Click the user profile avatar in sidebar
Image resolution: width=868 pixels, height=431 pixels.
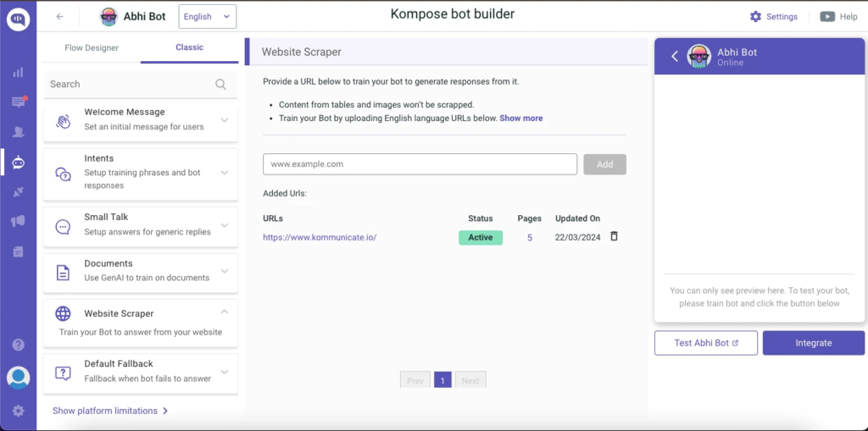tap(19, 378)
